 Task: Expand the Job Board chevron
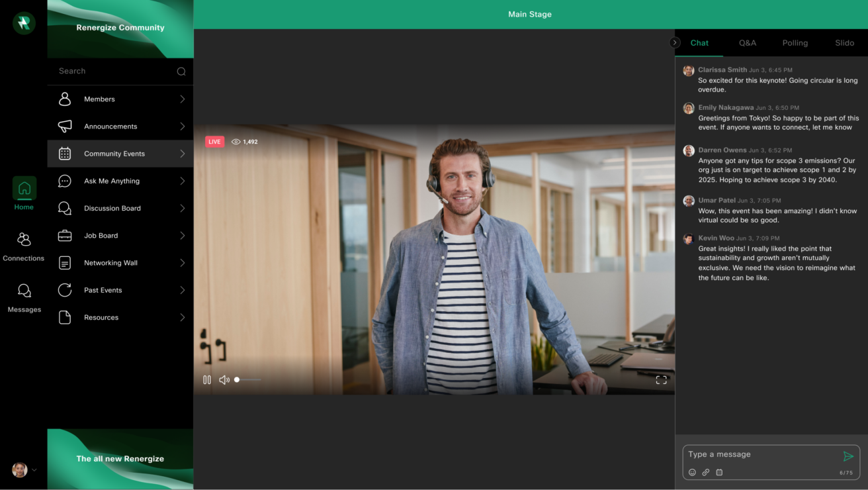pyautogui.click(x=182, y=236)
